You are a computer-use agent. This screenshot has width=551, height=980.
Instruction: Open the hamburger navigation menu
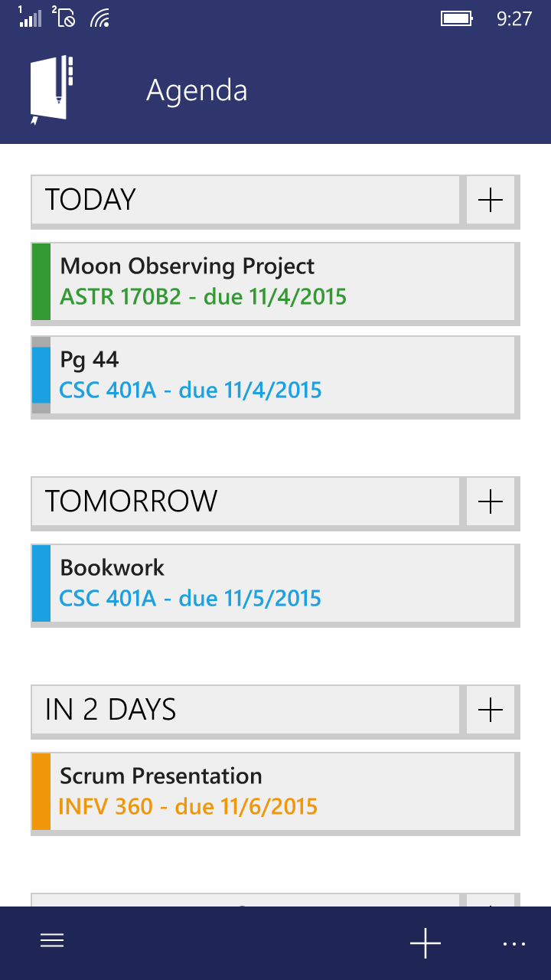tap(51, 941)
